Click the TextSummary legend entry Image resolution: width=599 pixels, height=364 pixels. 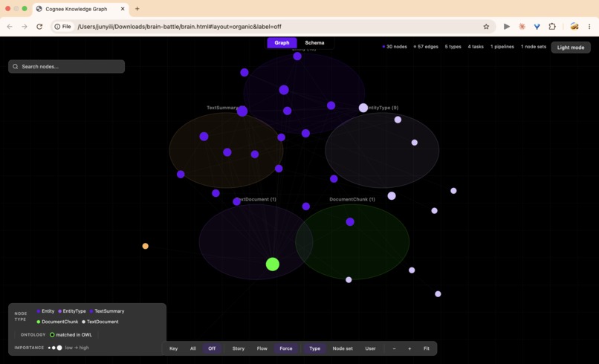coord(106,311)
